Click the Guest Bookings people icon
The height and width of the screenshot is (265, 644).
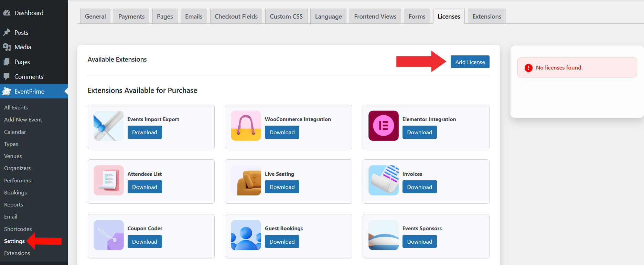pos(246,235)
